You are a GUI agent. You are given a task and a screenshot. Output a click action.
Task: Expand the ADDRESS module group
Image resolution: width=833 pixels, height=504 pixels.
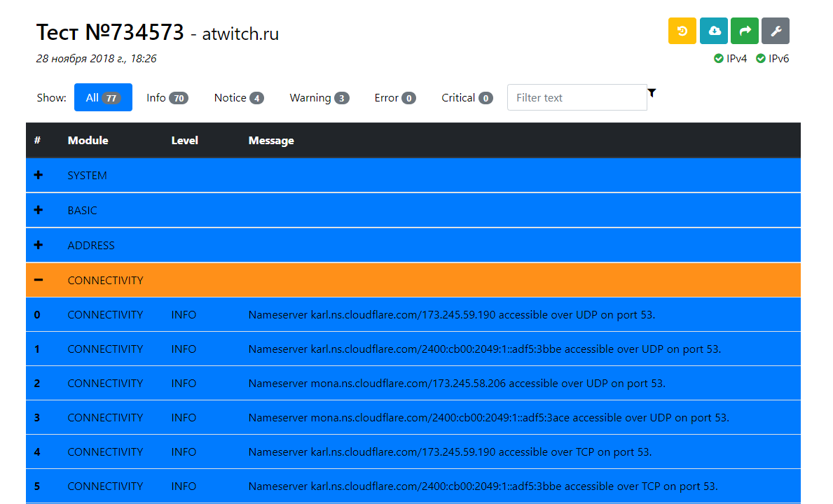[39, 245]
